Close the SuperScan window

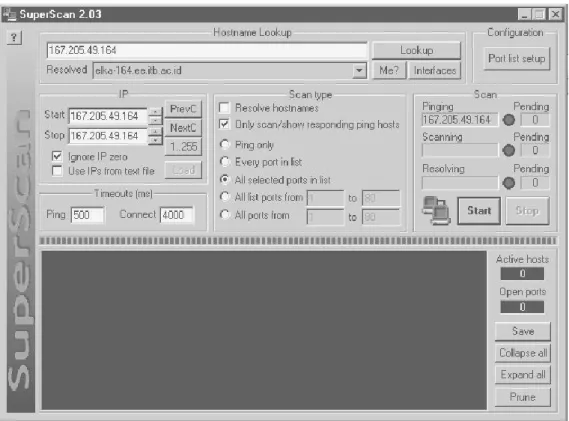point(556,15)
